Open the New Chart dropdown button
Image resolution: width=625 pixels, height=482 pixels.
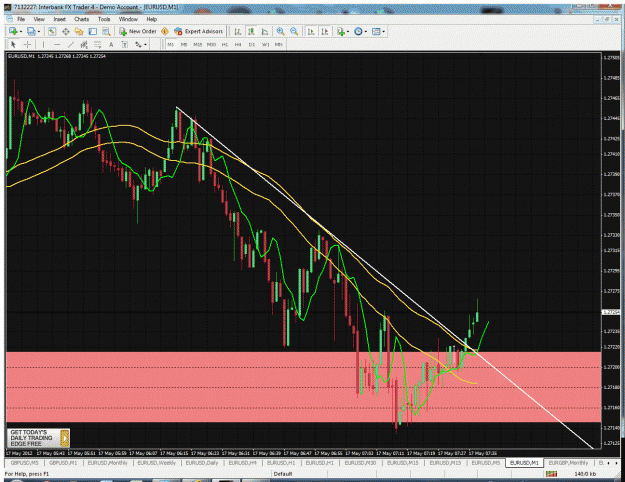(x=15, y=31)
